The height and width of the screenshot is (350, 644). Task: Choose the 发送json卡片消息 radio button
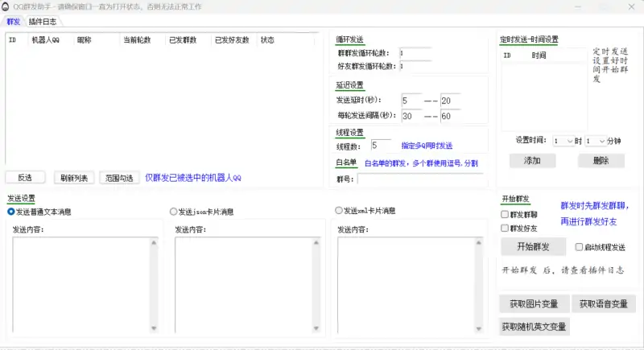173,212
